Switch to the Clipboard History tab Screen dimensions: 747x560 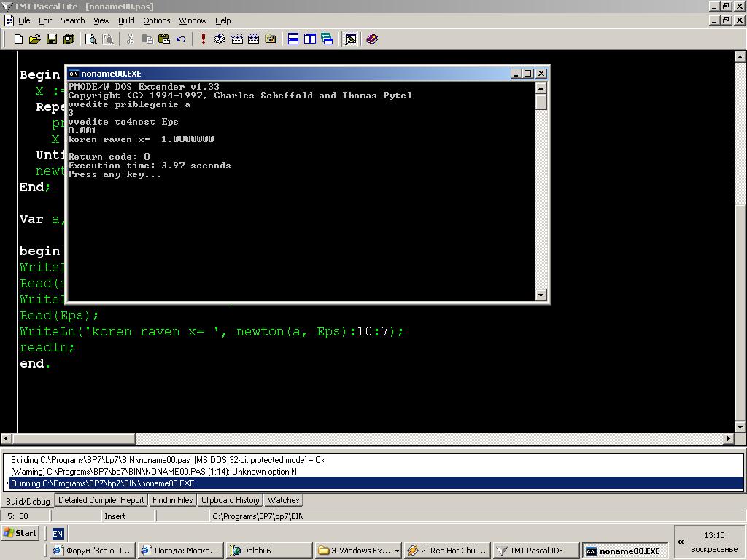pyautogui.click(x=230, y=500)
